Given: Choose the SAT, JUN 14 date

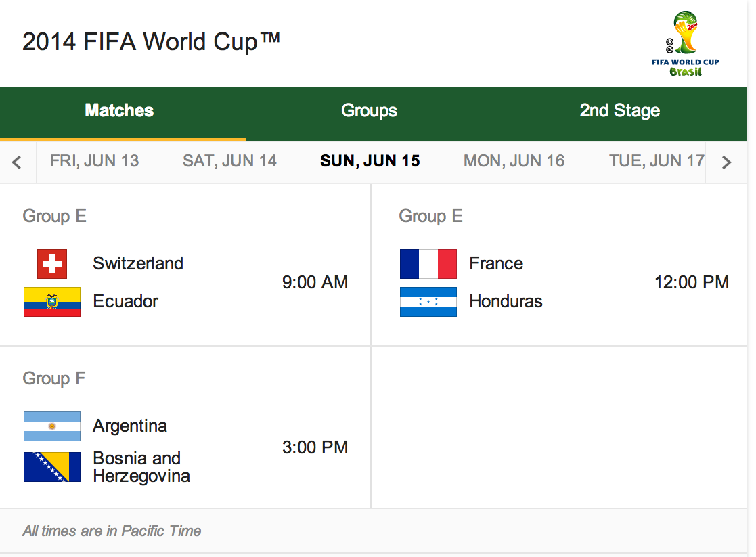Looking at the screenshot, I should 229,161.
